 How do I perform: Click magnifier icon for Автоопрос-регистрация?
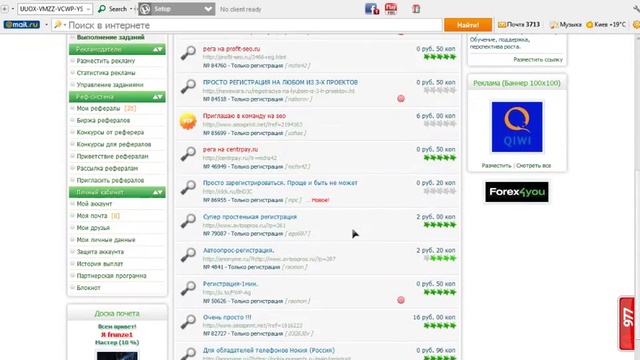(x=188, y=255)
